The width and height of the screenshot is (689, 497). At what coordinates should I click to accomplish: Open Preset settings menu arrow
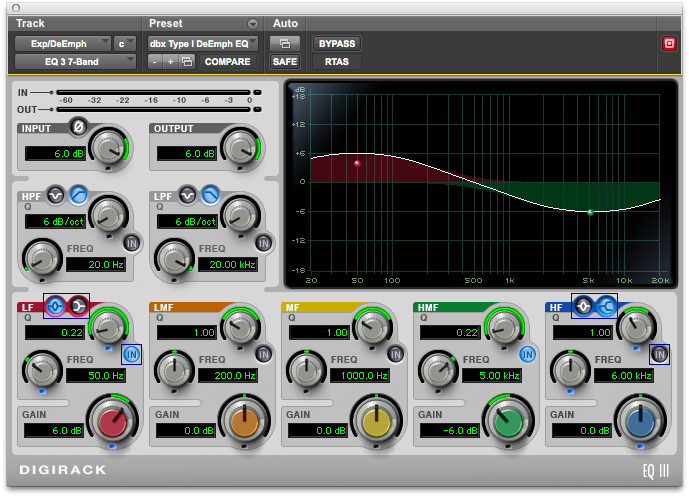click(x=253, y=24)
